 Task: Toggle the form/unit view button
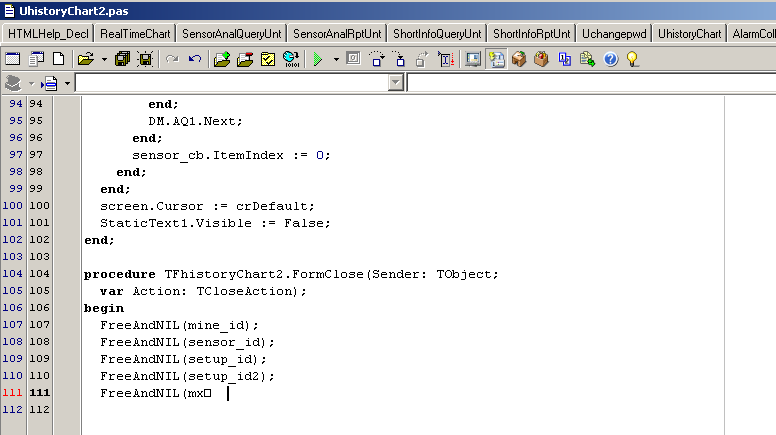click(x=496, y=59)
